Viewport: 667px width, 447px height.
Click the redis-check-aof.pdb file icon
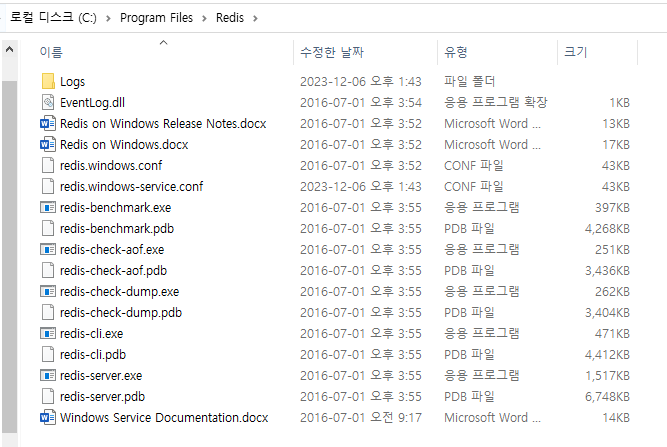point(48,270)
